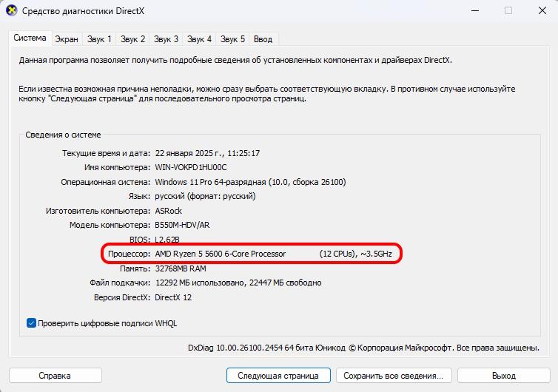Open the Звук 1 tab
Viewport: 558px width, 392px height.
[99, 39]
